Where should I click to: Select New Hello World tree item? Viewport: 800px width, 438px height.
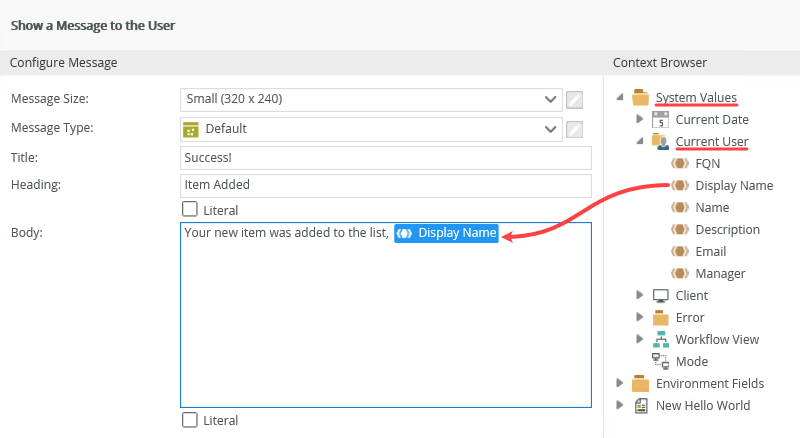(x=703, y=405)
